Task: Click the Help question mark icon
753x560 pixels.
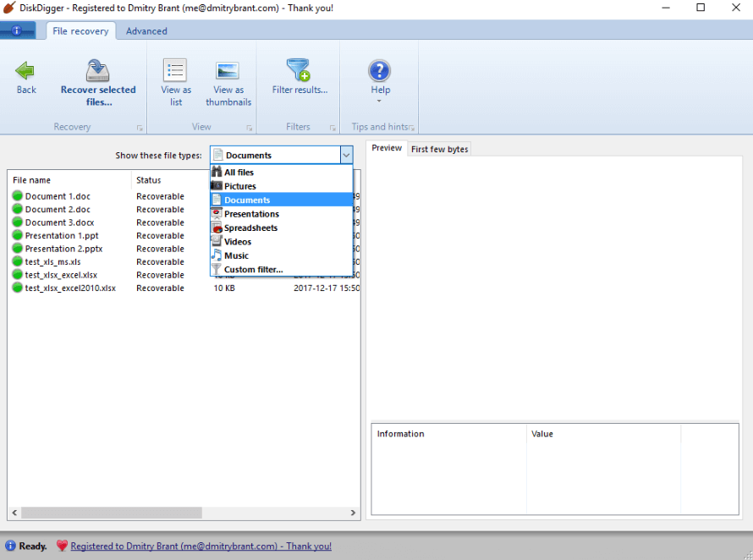Action: (x=380, y=70)
